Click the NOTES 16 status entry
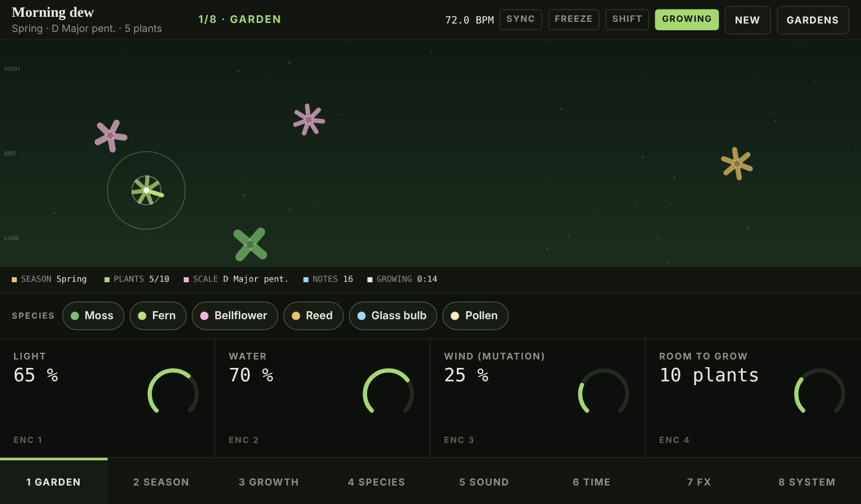The width and height of the screenshot is (861, 504). point(328,279)
